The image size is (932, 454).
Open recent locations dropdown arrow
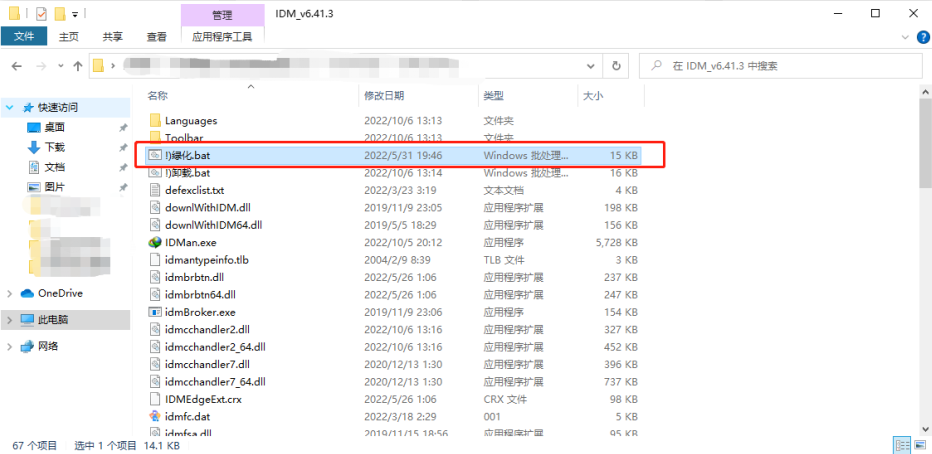pyautogui.click(x=60, y=66)
